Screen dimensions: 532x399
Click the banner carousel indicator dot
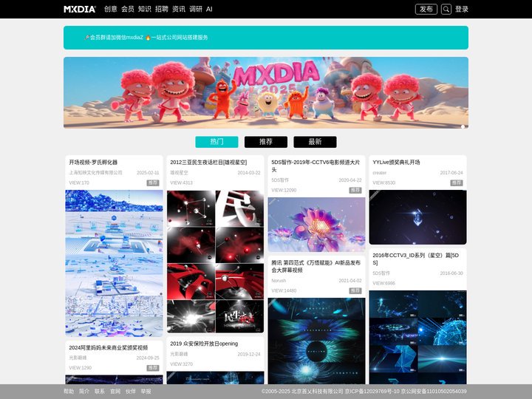coord(463,126)
